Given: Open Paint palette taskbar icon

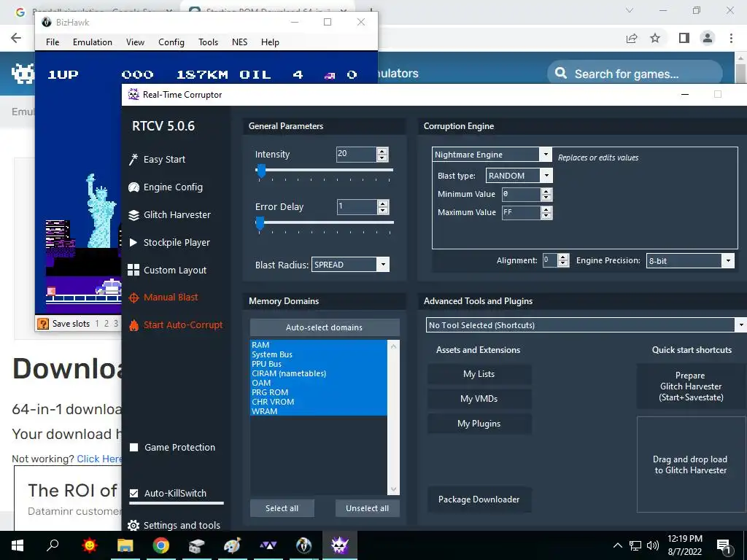Looking at the screenshot, I should pos(232,545).
